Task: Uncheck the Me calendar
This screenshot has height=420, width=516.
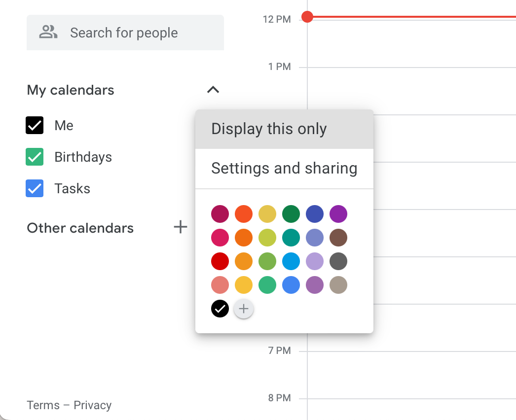Action: pyautogui.click(x=34, y=125)
